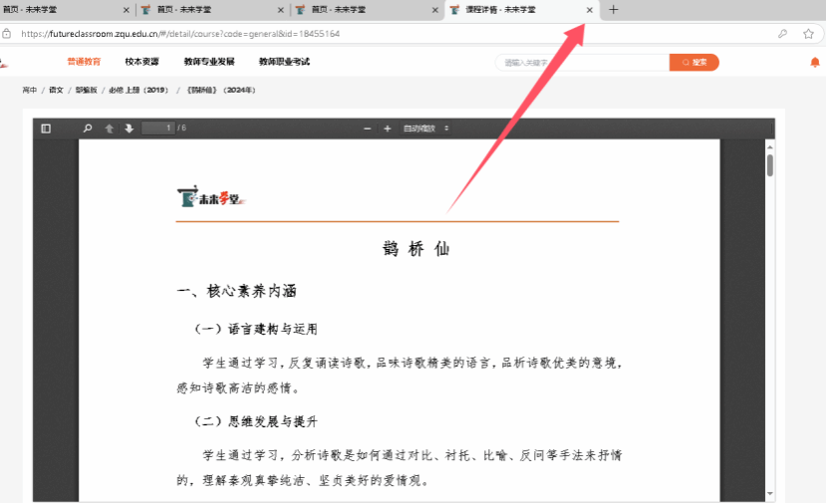Open a new browser tab
827x504 pixels.
(x=613, y=10)
